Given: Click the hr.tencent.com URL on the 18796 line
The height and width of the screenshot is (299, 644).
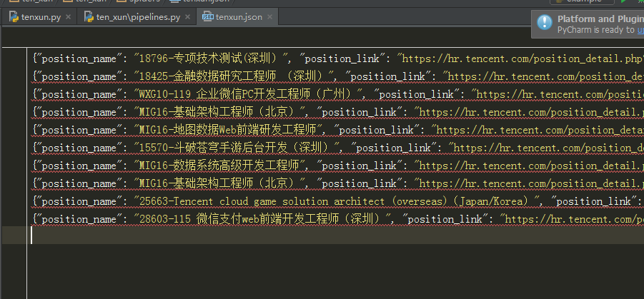Looking at the screenshot, I should tap(522, 59).
